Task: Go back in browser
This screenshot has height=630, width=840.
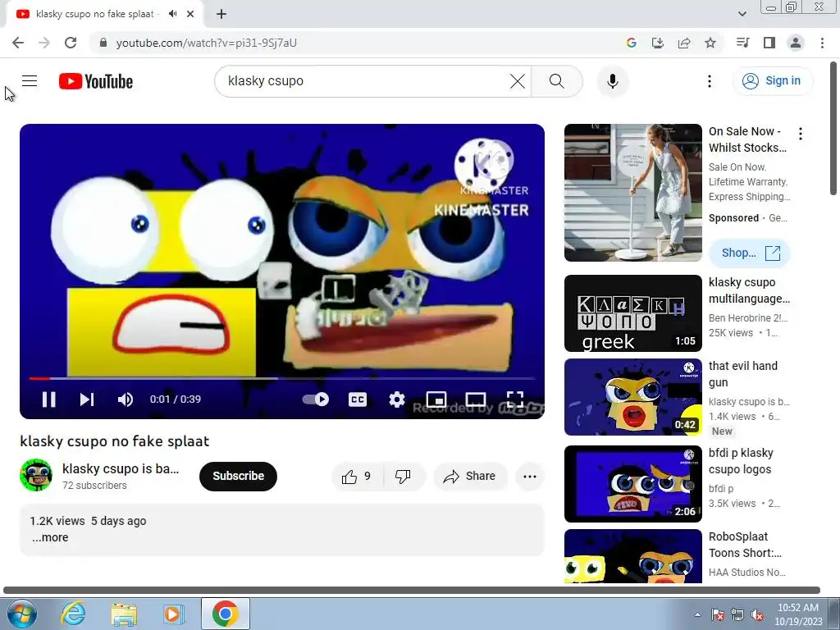Action: pos(18,43)
